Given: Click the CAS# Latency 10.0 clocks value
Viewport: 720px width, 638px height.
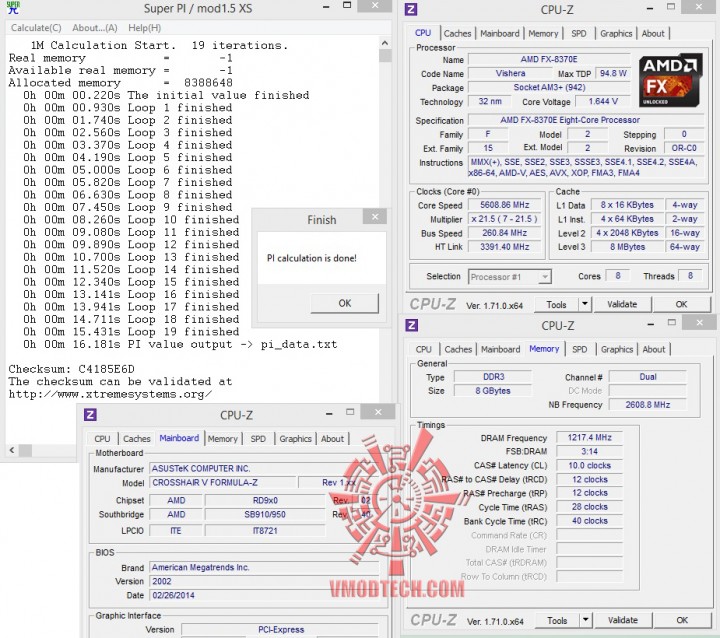Looking at the screenshot, I should [589, 465].
